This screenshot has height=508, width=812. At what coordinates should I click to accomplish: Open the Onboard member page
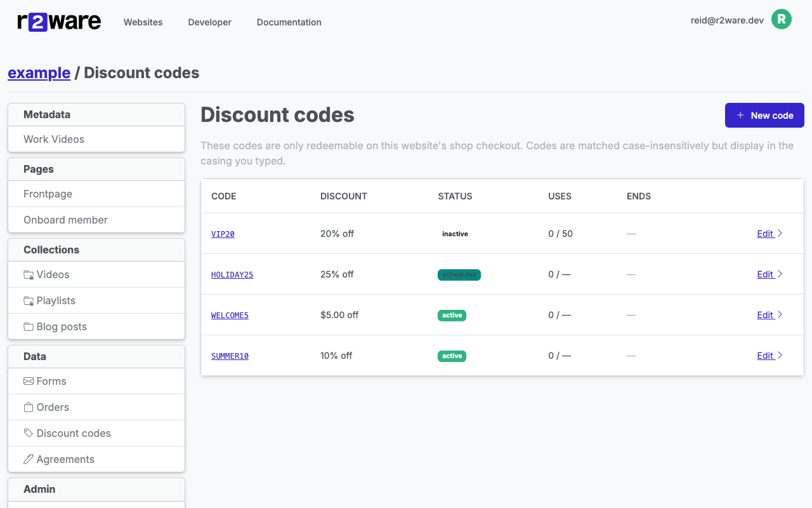[x=96, y=220]
